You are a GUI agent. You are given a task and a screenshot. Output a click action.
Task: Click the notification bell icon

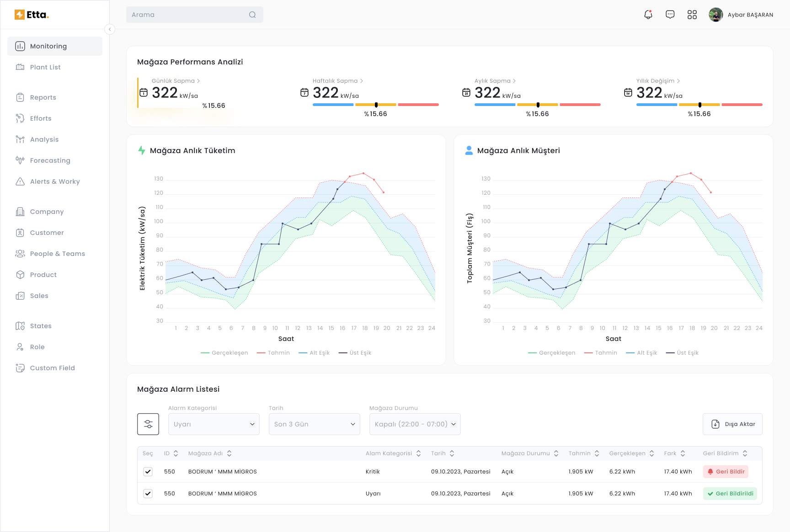(648, 15)
